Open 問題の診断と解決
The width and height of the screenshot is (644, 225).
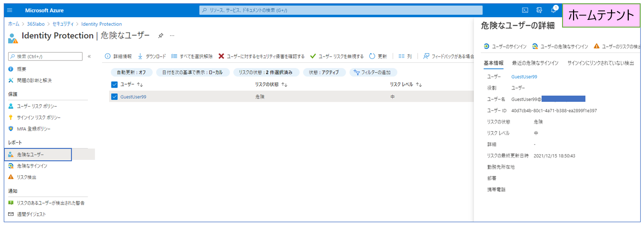pyautogui.click(x=34, y=80)
